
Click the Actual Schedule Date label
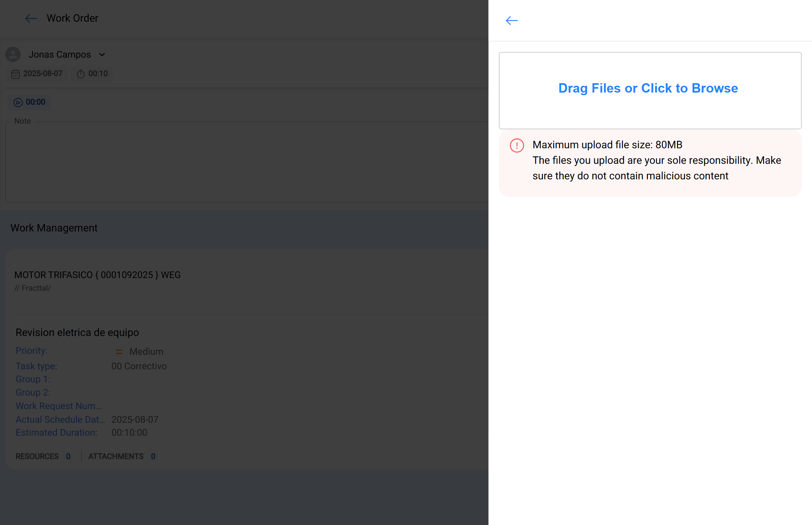pos(60,419)
